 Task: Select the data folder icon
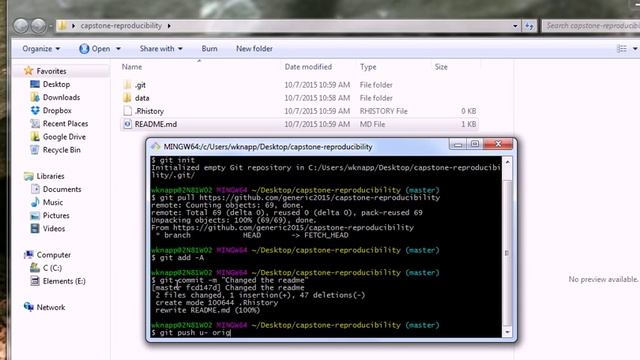(127, 98)
